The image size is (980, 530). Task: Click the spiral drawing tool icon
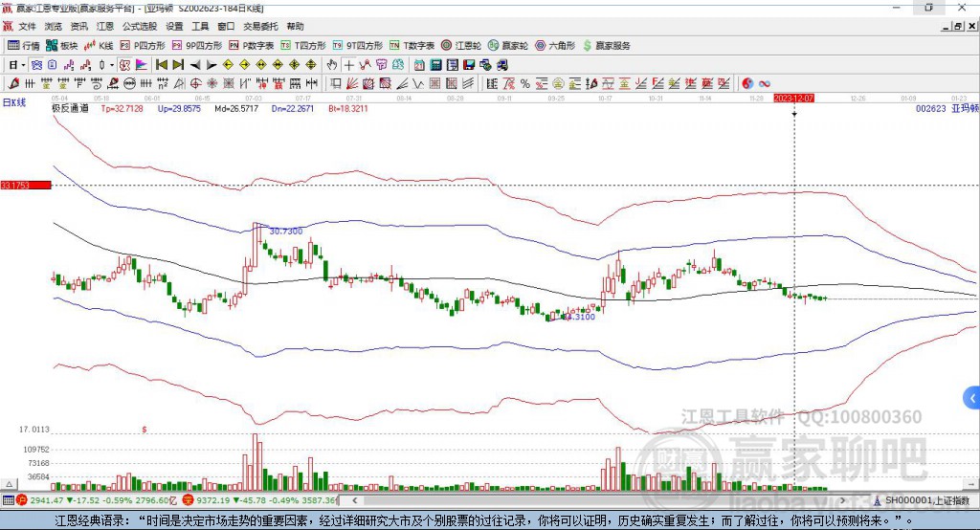coord(97,83)
